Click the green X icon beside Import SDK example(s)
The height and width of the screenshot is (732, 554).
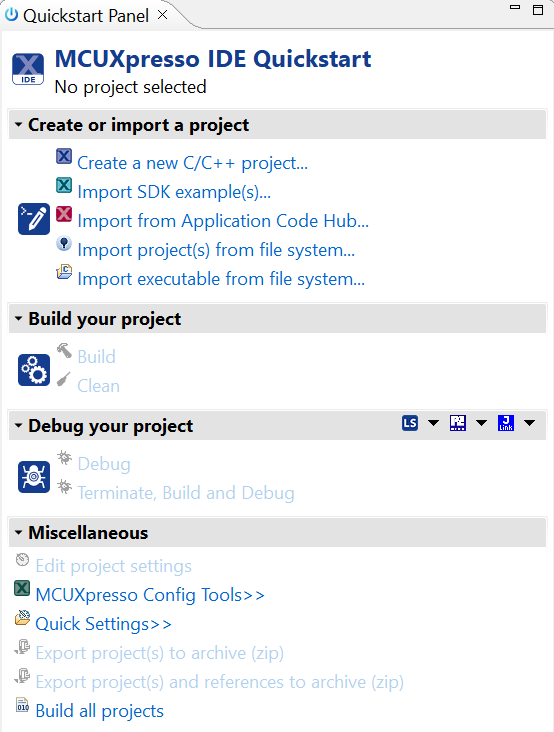(x=64, y=185)
